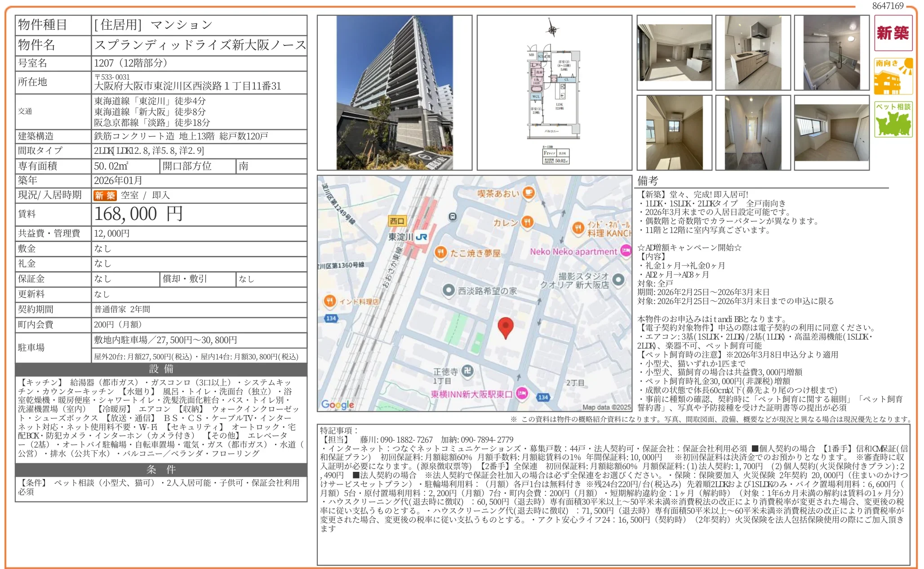The height and width of the screenshot is (569, 924).
Task: Click the 168,000 円 rent amount
Action: [138, 214]
